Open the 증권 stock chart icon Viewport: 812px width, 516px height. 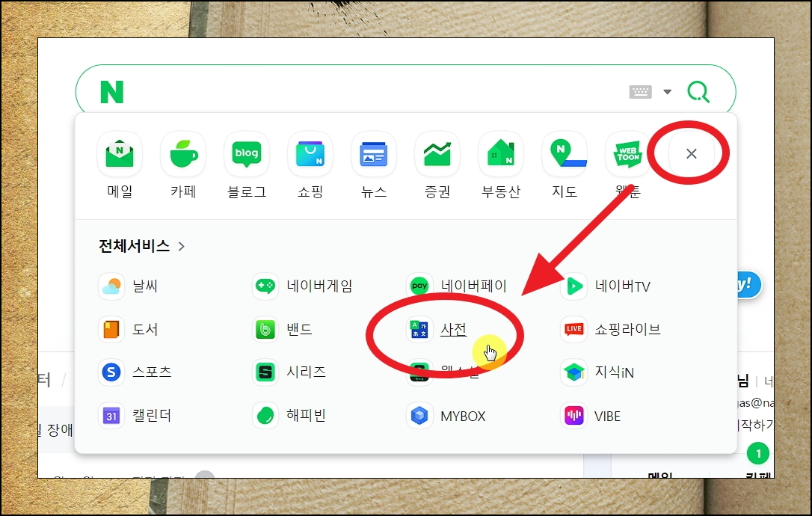[x=437, y=154]
